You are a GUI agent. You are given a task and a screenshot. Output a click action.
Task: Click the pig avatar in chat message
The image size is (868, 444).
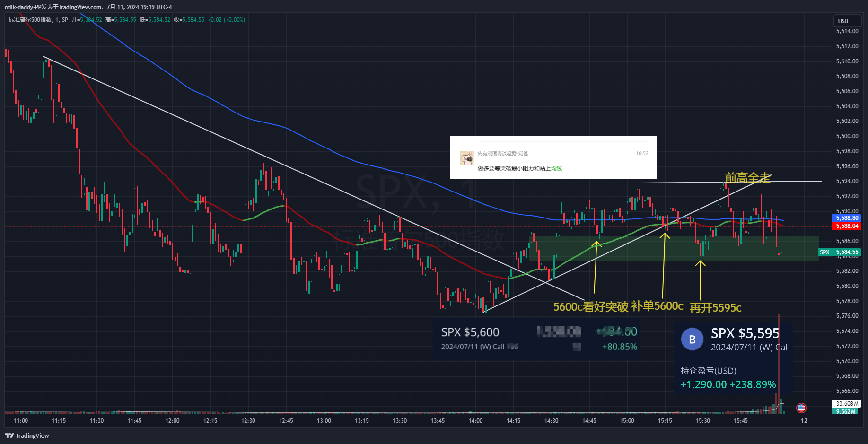(x=467, y=158)
